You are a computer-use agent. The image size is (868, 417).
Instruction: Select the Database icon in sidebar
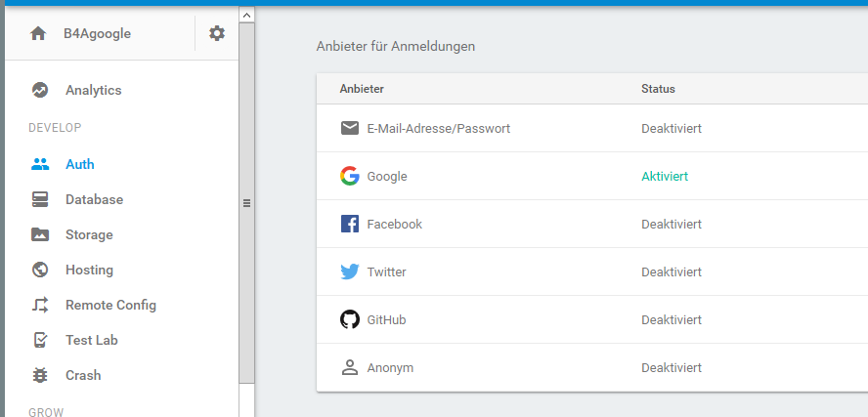coord(40,199)
